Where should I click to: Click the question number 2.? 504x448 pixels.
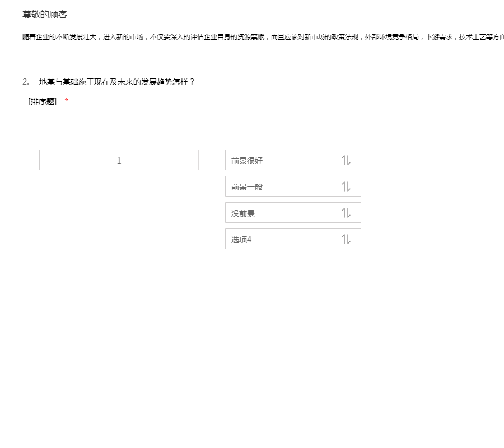pos(25,82)
